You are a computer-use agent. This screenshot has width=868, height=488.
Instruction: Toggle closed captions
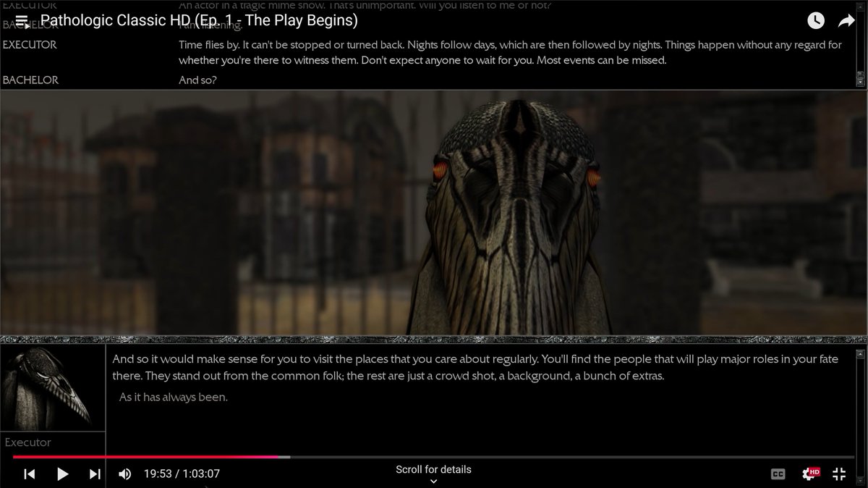point(778,474)
